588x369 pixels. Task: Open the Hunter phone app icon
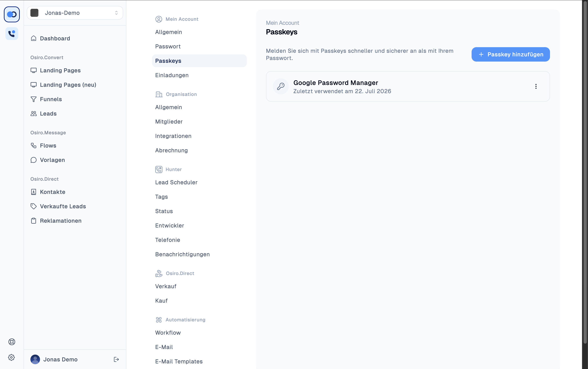[12, 33]
